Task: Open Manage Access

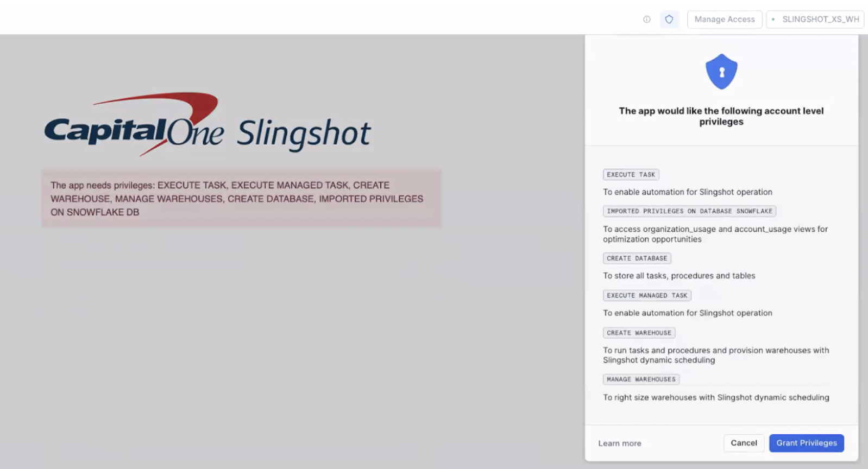Action: [x=725, y=19]
